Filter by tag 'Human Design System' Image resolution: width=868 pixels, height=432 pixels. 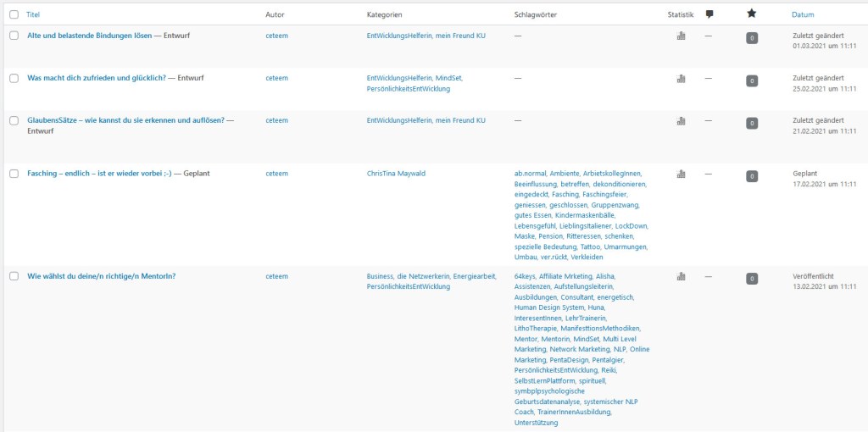548,307
